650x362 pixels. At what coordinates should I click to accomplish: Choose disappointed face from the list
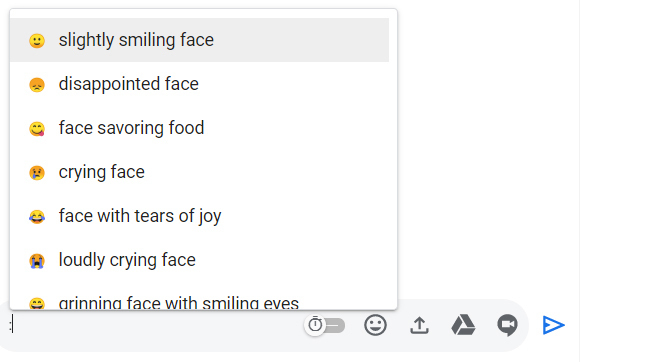tap(199, 84)
